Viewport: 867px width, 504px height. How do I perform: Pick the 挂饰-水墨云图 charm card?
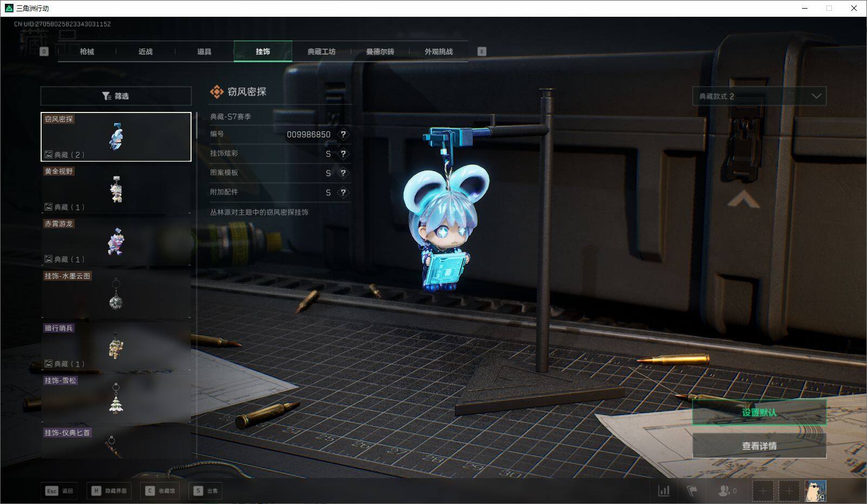click(x=116, y=294)
